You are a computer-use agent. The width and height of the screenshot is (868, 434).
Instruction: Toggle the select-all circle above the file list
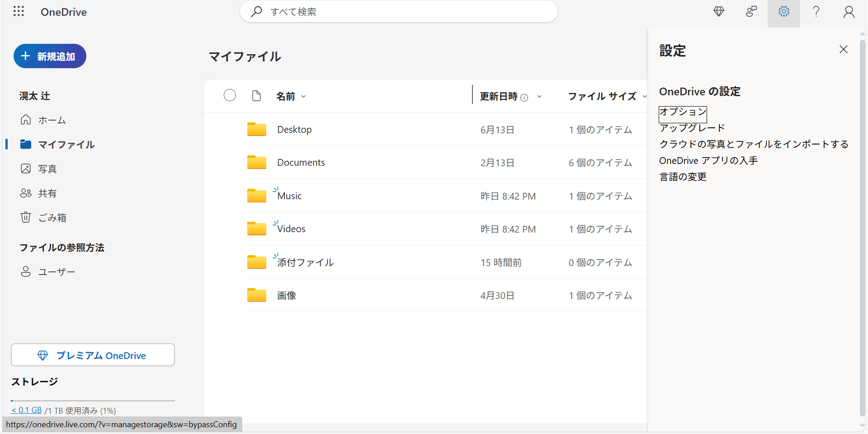click(x=230, y=95)
